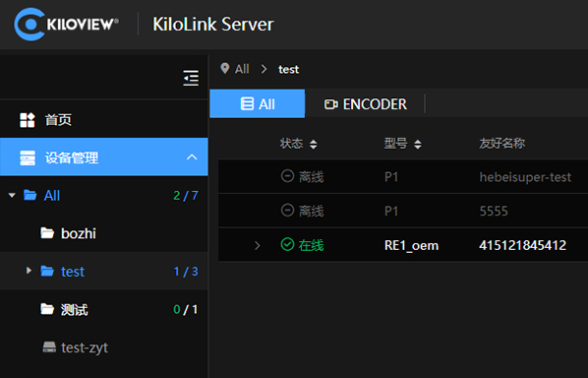Click the camera icon on ENCODER tab
The width and height of the screenshot is (588, 378).
330,104
